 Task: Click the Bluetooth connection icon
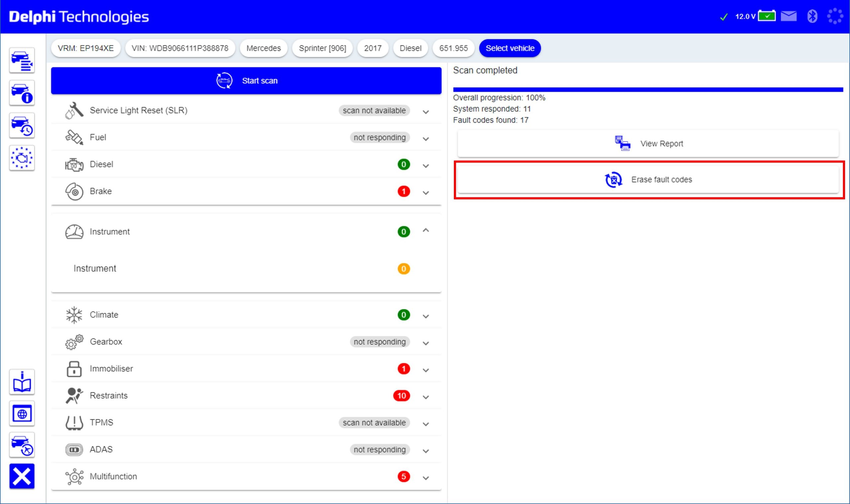[812, 16]
